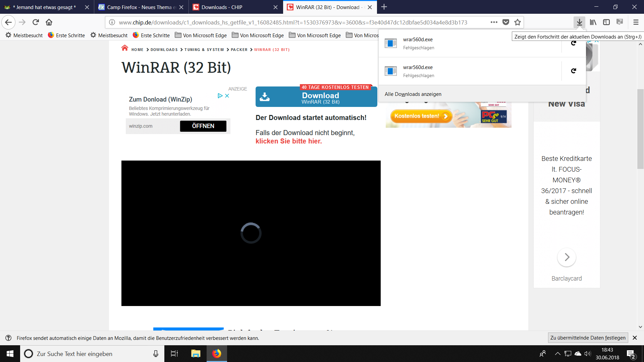Screen dimensions: 644x362
Task: Advance the Barclaycard ad with chevron arrow
Action: [x=567, y=257]
